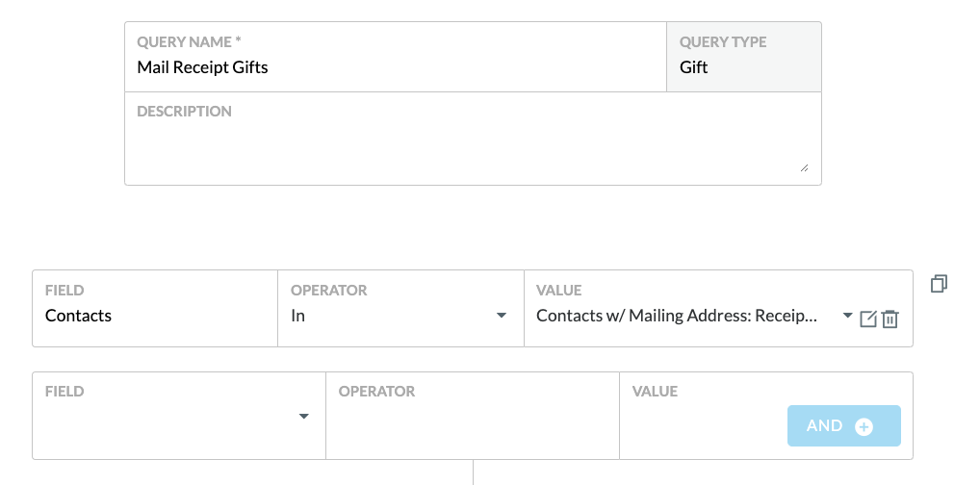Delete the Contacts criteria with trash icon

[890, 319]
